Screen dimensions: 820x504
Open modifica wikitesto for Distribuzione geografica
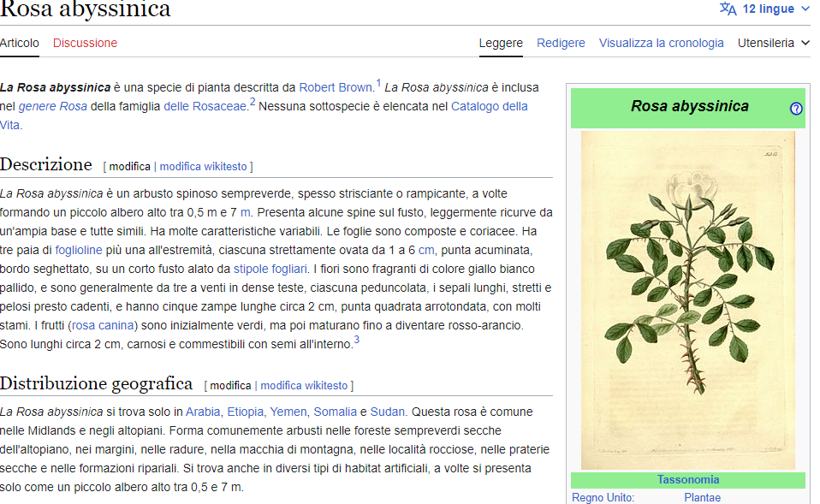[304, 385]
